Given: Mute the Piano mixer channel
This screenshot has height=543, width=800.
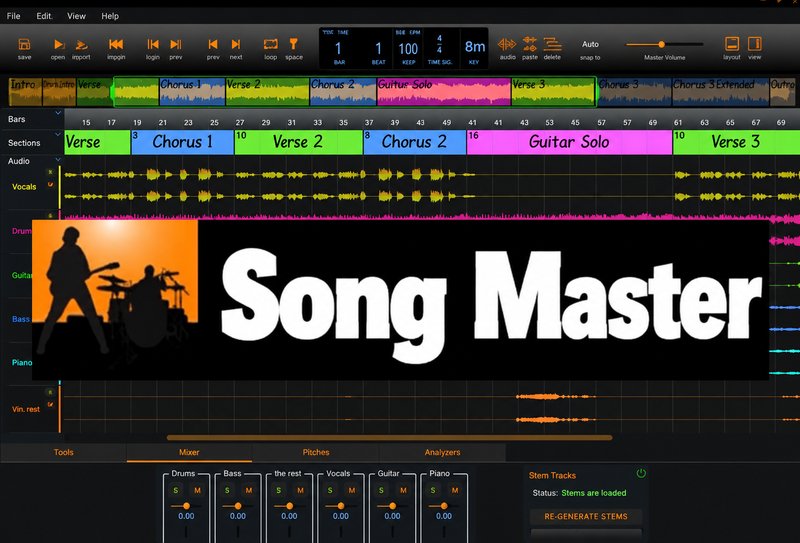Looking at the screenshot, I should pos(455,490).
